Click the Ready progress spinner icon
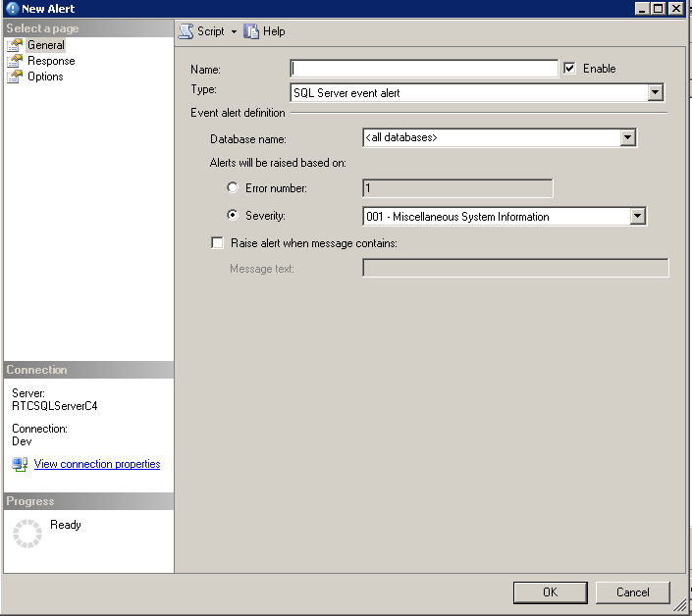Viewport: 692px width, 616px height. coord(27,534)
